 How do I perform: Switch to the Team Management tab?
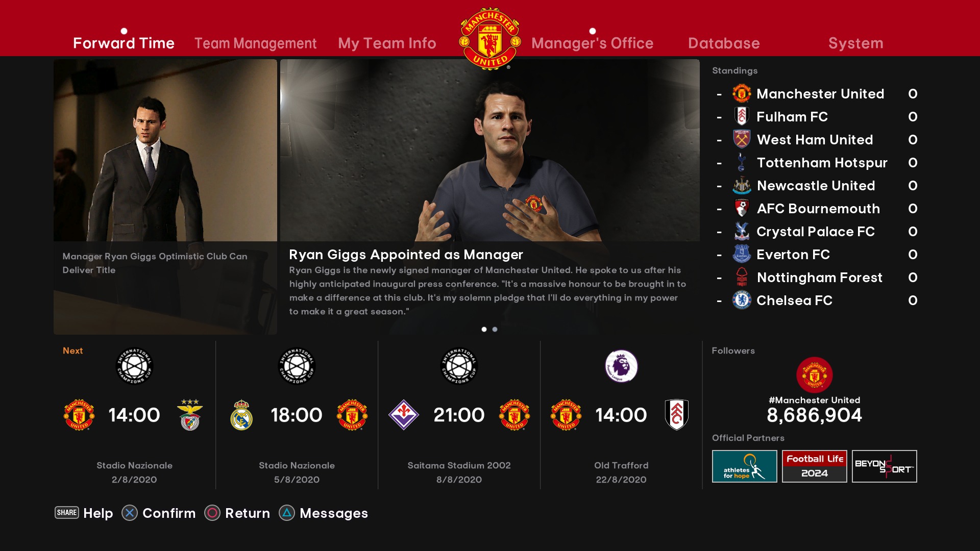255,43
